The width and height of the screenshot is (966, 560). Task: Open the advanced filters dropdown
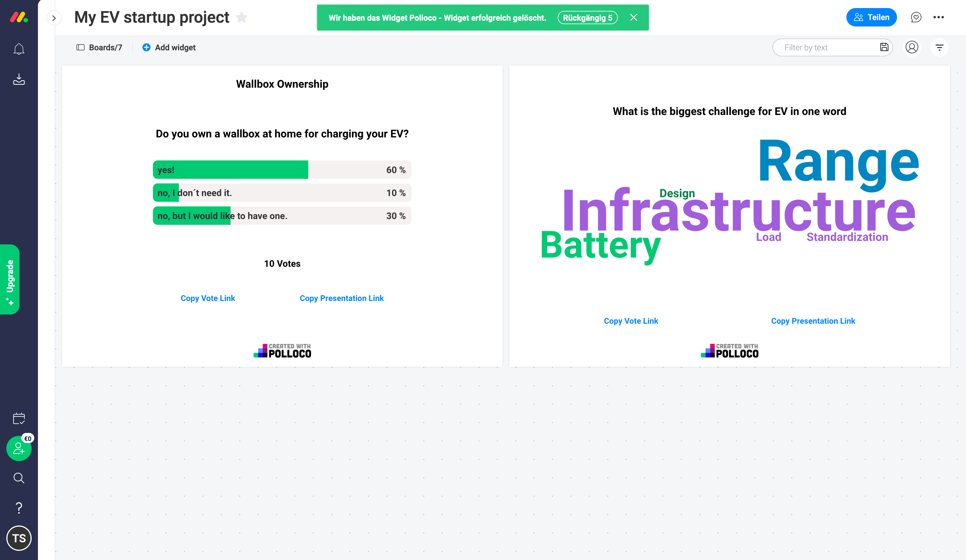(x=939, y=47)
